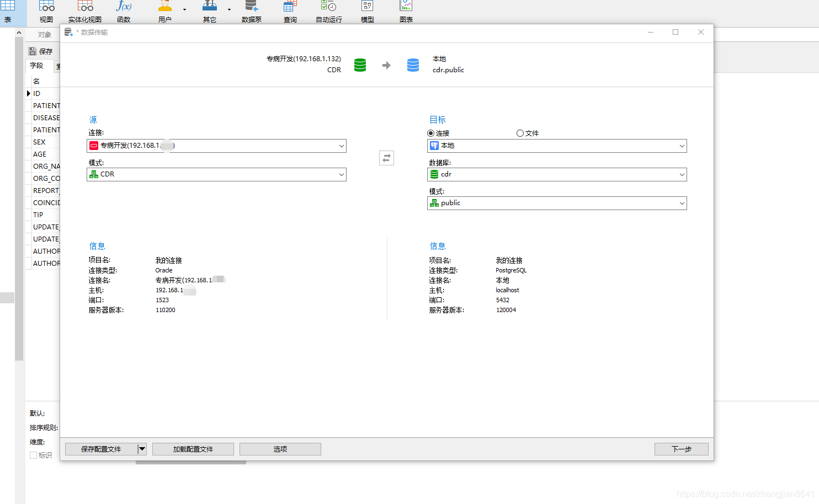Open the User toolbar dropdown arrow
Screen dimensions: 819x504
click(x=184, y=9)
